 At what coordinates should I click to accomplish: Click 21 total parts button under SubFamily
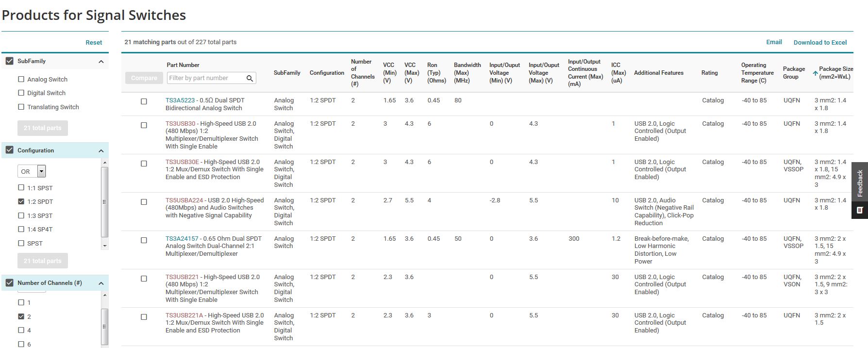tap(43, 128)
